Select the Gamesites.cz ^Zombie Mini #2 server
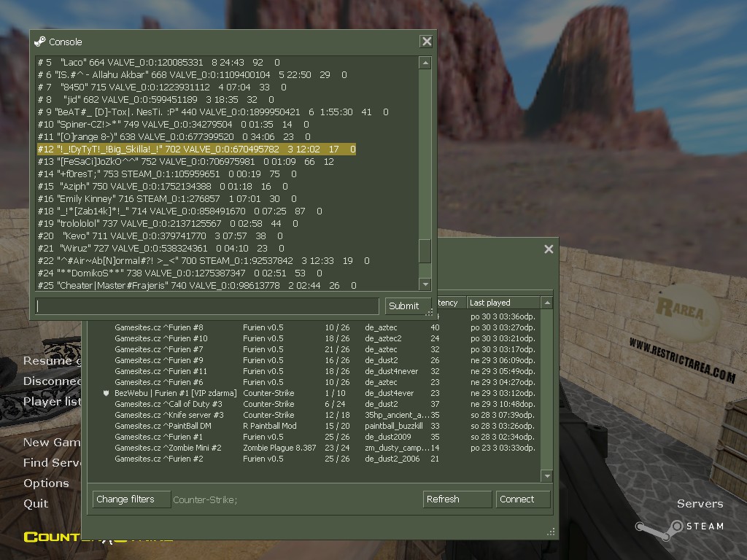The width and height of the screenshot is (747, 560). 168,448
